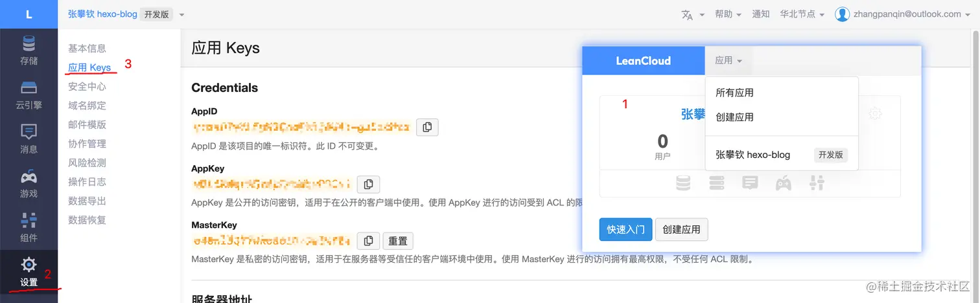
Task: Open the 云引擎 cloud engine section
Action: point(29,95)
